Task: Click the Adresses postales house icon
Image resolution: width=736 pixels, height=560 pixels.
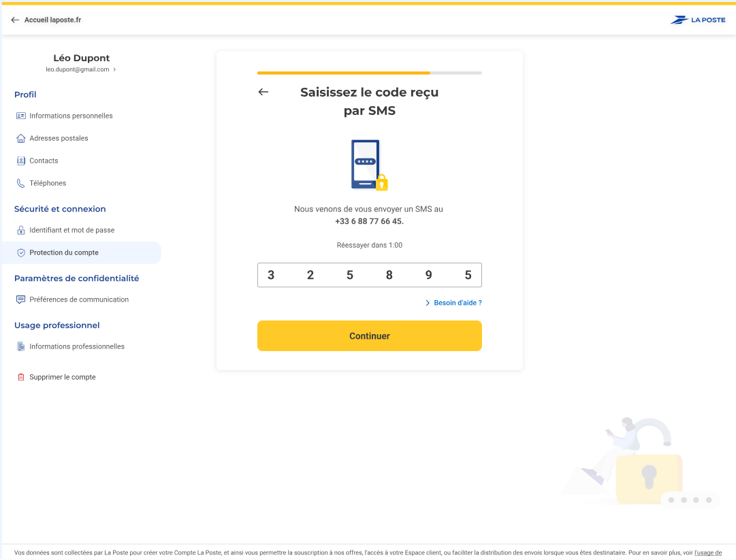Action: (21, 138)
